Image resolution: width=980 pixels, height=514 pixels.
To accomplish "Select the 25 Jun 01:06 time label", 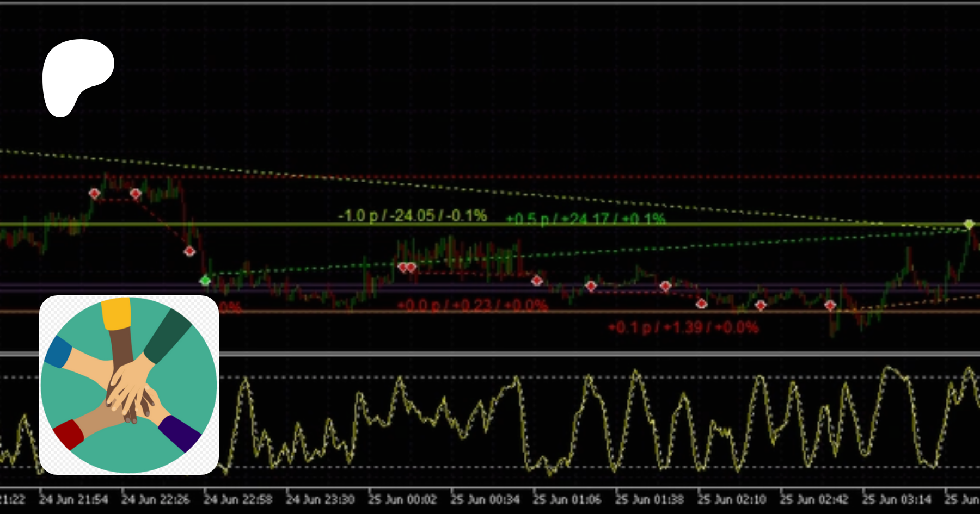I will coord(567,499).
